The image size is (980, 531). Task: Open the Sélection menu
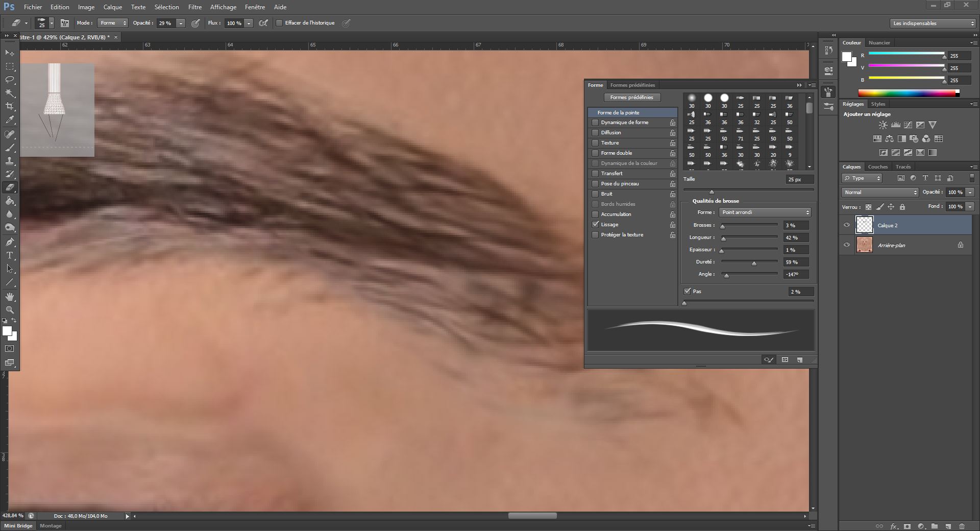pyautogui.click(x=166, y=7)
